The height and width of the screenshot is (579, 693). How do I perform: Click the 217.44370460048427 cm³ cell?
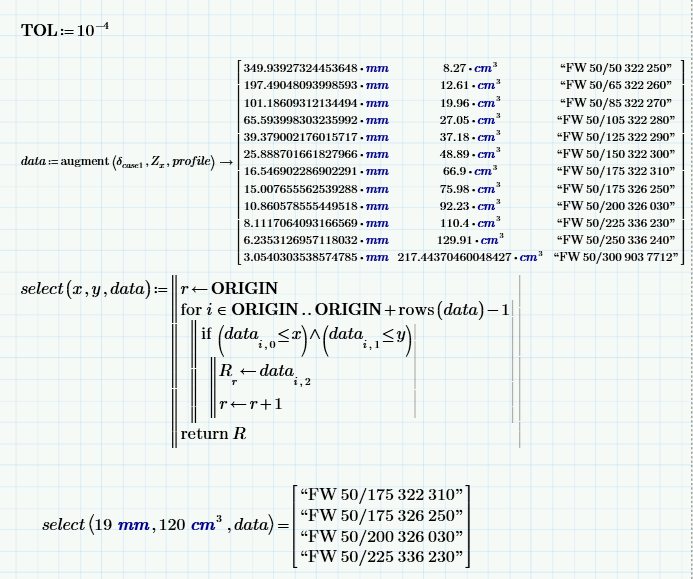tap(470, 257)
